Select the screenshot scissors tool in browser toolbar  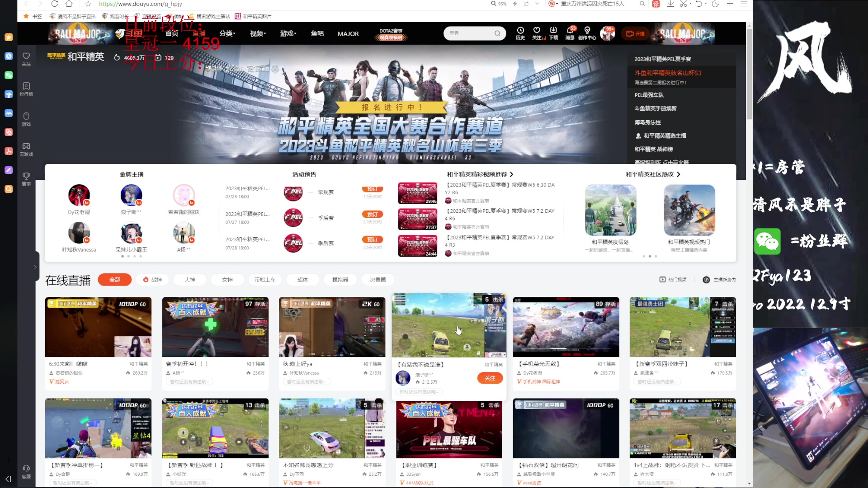tap(683, 4)
